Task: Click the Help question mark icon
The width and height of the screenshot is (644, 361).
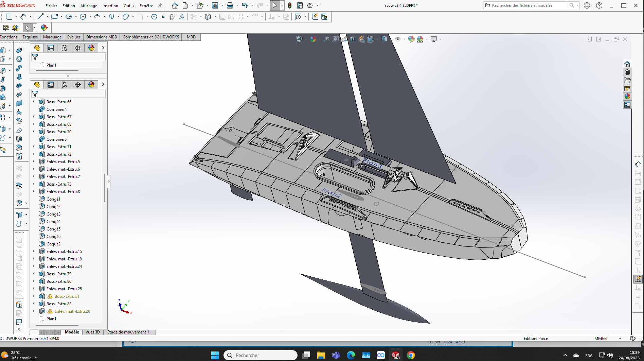Action: [x=599, y=5]
